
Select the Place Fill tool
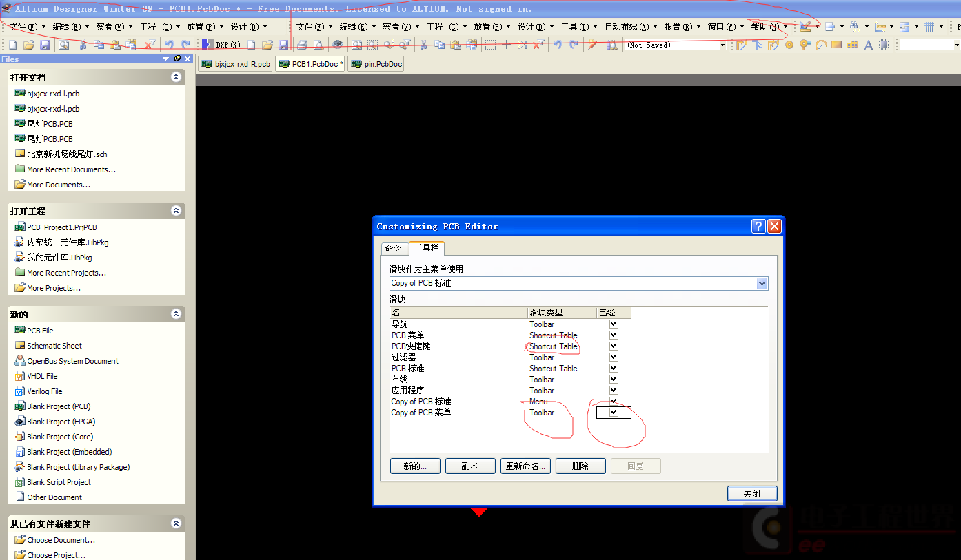pos(837,45)
